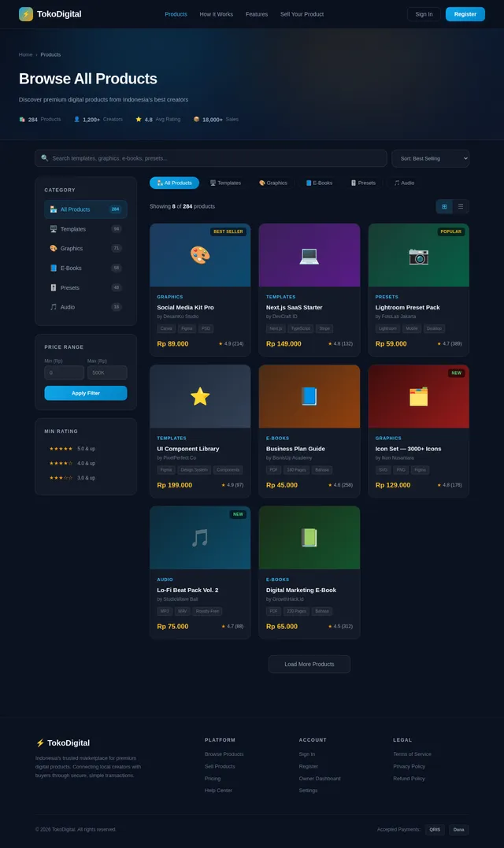Select the E-Books filter tab

(319, 183)
